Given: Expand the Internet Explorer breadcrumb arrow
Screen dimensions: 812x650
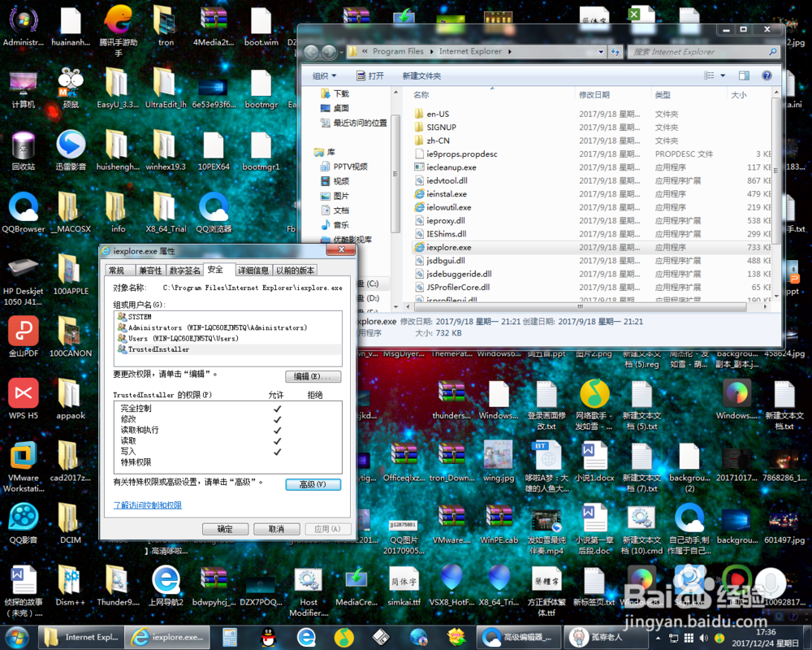Looking at the screenshot, I should click(x=510, y=51).
